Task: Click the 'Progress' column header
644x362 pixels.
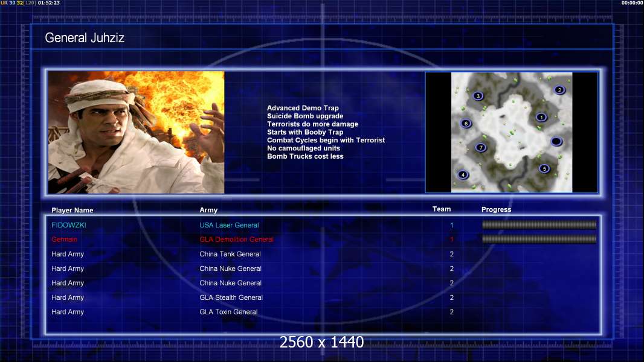Action: click(496, 209)
